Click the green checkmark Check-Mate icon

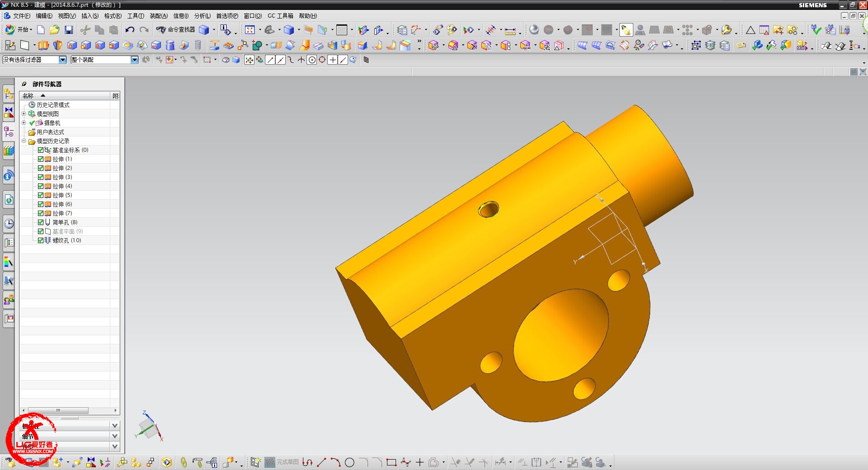pos(816,30)
